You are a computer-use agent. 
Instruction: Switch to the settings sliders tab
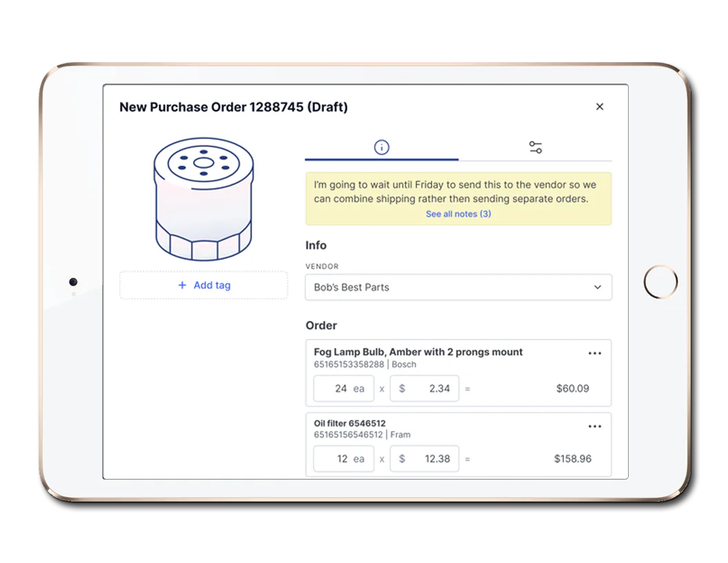click(536, 147)
